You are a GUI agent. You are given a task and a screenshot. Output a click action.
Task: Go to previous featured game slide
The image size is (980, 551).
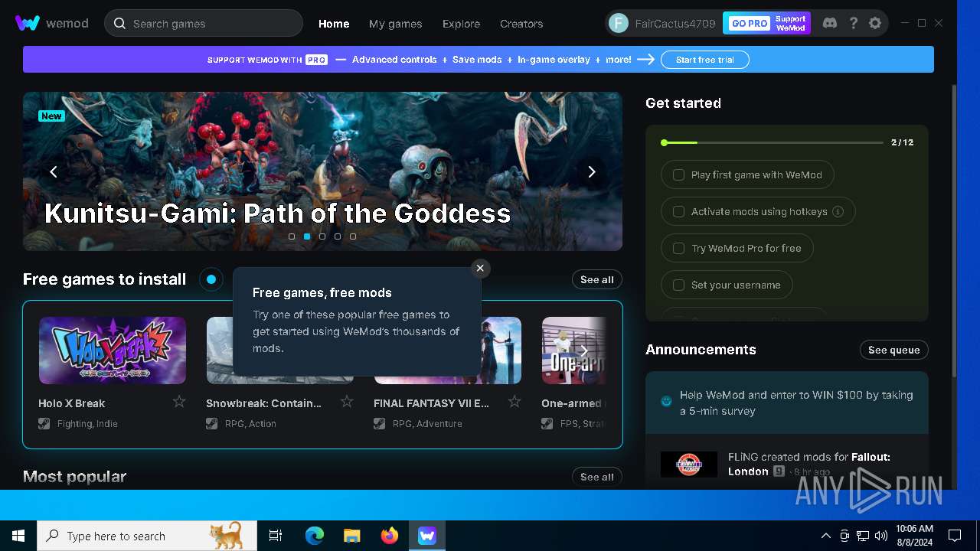(54, 171)
